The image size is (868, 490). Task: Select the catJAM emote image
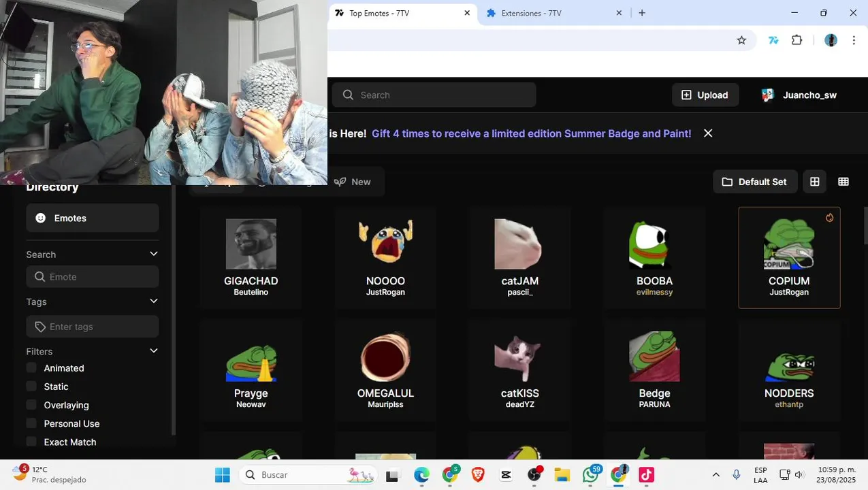click(519, 244)
